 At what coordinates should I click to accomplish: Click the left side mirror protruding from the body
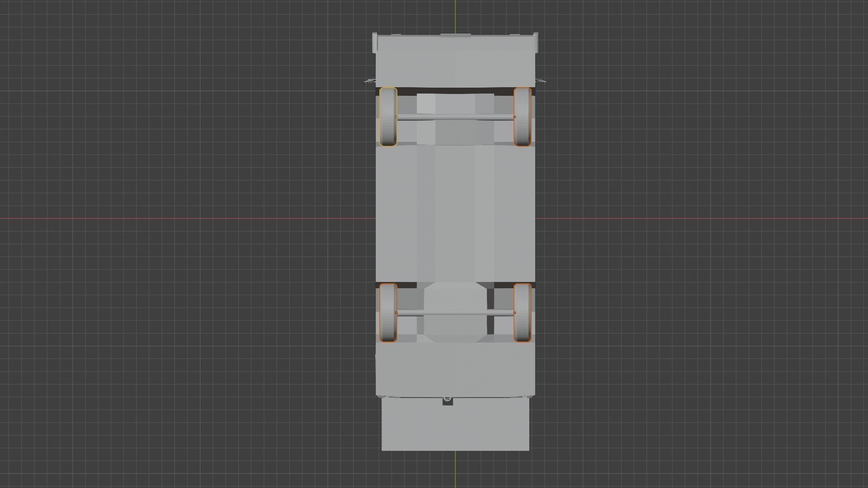pos(370,82)
